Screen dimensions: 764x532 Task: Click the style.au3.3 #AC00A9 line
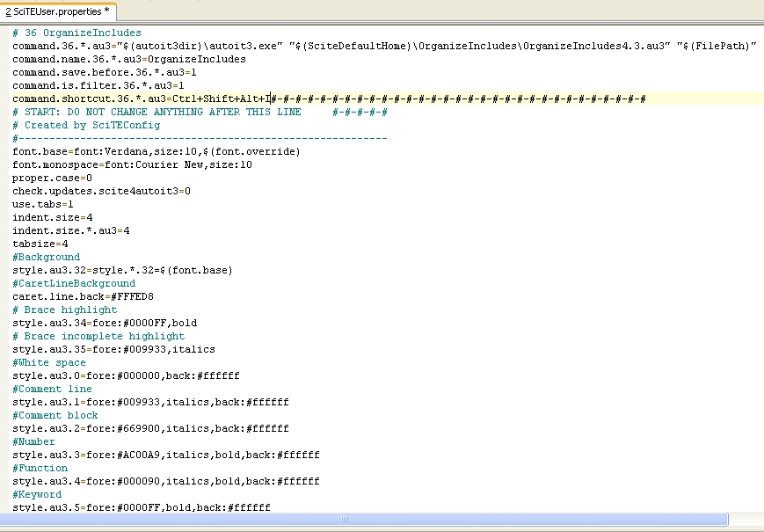(165, 455)
